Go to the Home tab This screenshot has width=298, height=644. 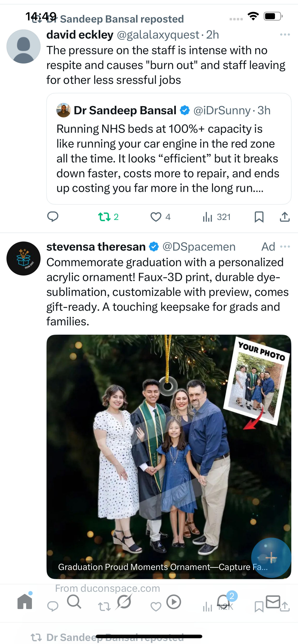tap(25, 602)
